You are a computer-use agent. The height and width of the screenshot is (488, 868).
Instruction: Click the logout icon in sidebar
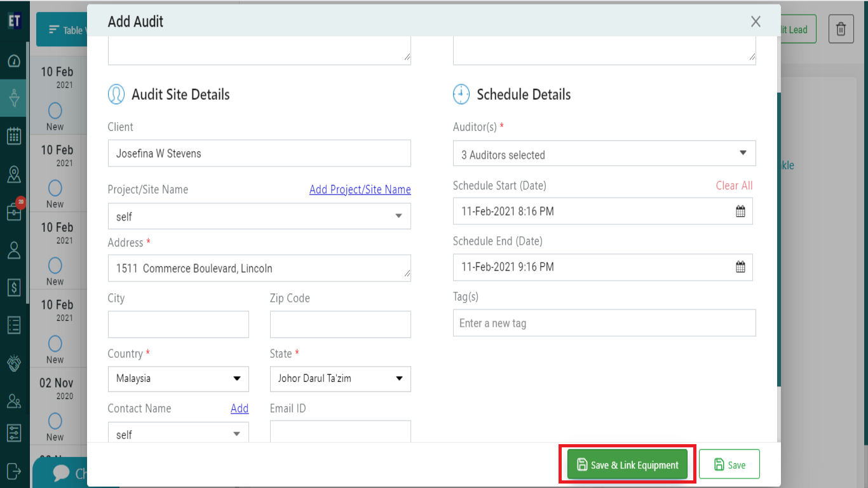(14, 470)
